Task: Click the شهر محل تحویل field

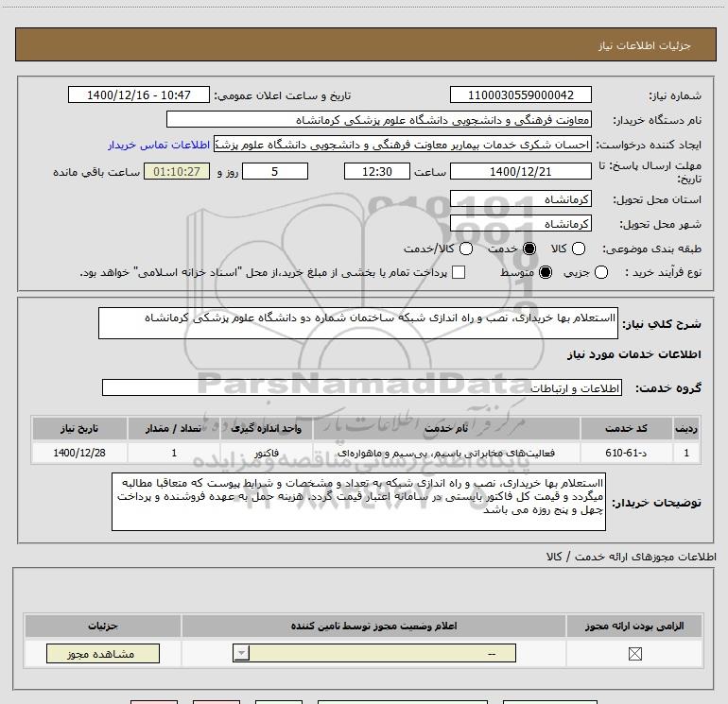Action: click(x=520, y=224)
